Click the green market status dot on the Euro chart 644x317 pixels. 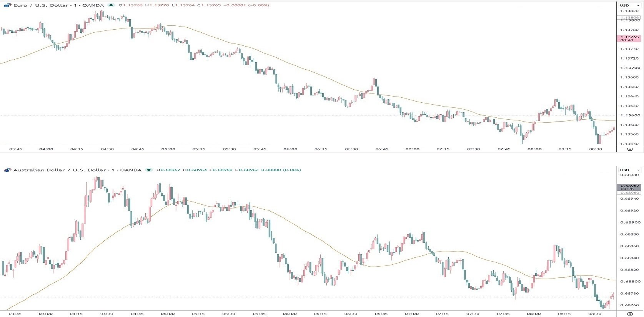[x=111, y=5]
